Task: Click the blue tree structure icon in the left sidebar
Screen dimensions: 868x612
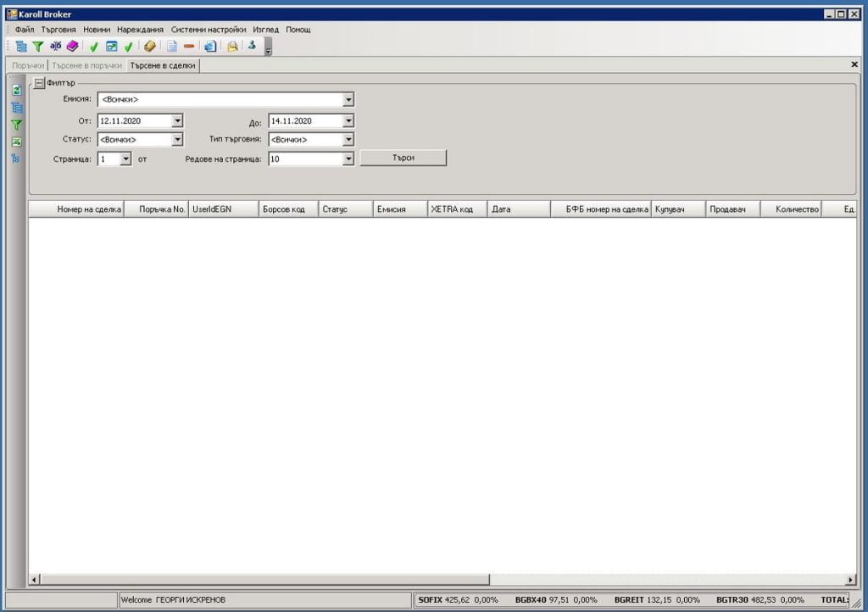Action: point(15,159)
